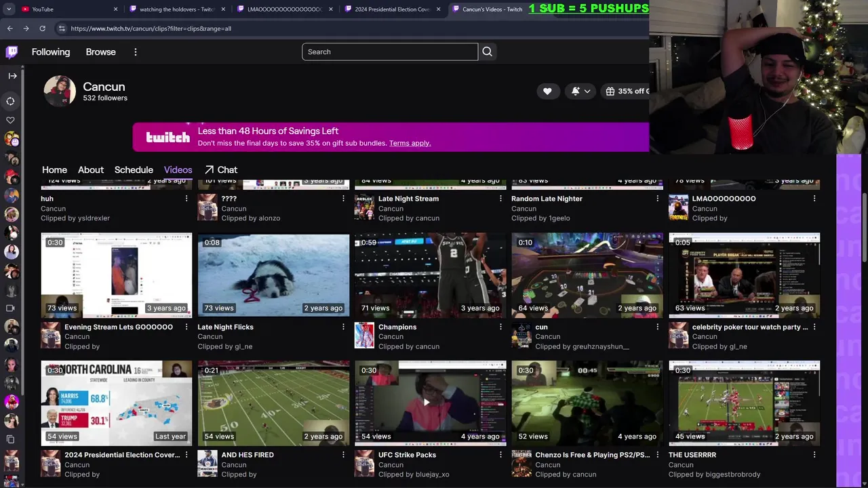The width and height of the screenshot is (868, 488).
Task: Follow Cancun with the heart icon
Action: [x=547, y=91]
